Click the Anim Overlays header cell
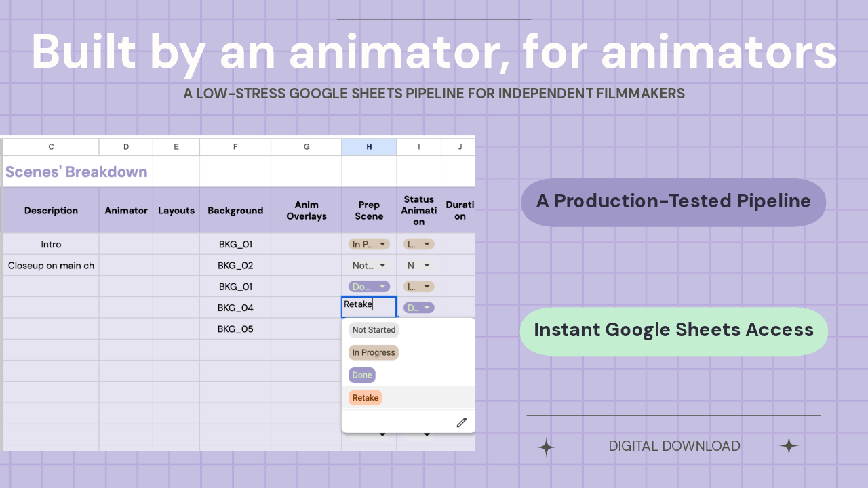868x488 pixels. pyautogui.click(x=307, y=211)
